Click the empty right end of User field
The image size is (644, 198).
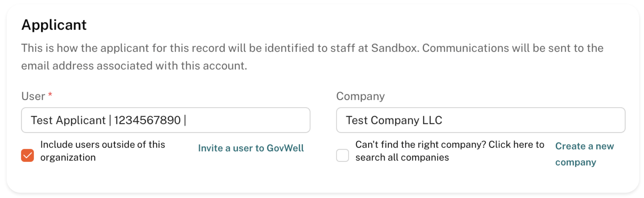265,120
